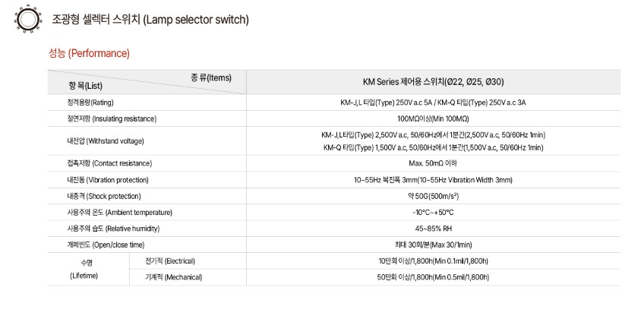The width and height of the screenshot is (644, 319).
Task: Click the 45~85% RH humidity value
Action: pyautogui.click(x=434, y=229)
